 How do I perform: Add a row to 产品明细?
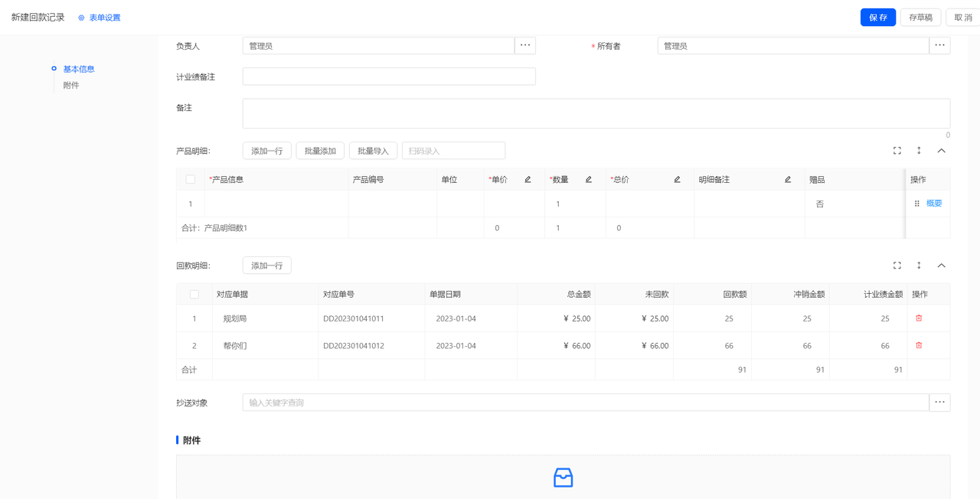click(x=266, y=151)
